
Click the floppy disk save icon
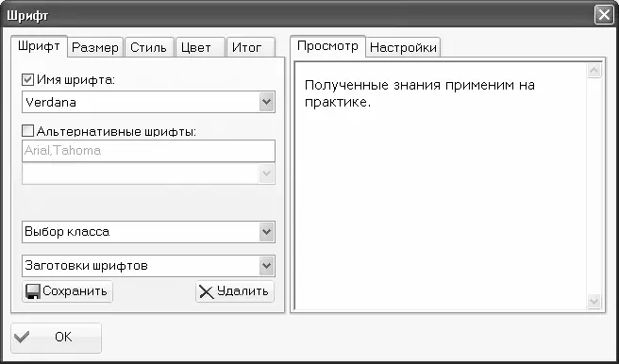[x=33, y=291]
